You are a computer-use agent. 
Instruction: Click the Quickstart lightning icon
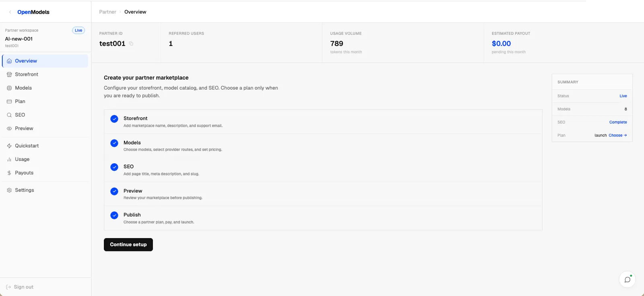point(9,146)
